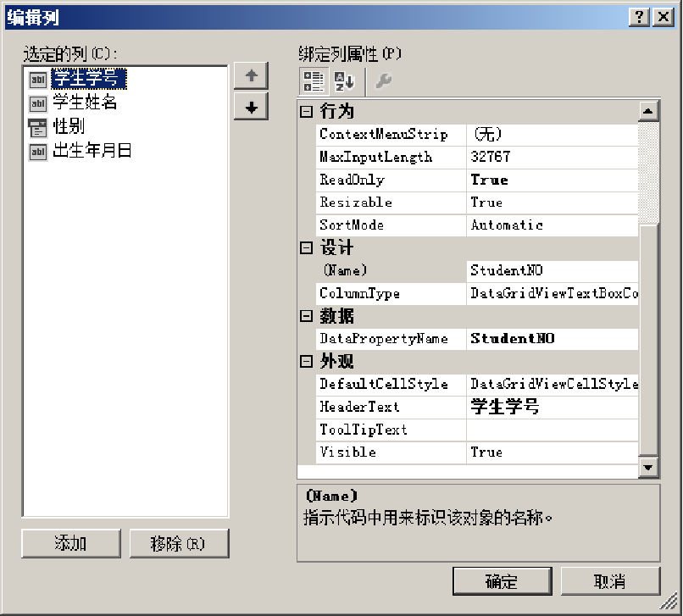This screenshot has width=683, height=616.
Task: Click the 添加 button
Action: click(70, 543)
